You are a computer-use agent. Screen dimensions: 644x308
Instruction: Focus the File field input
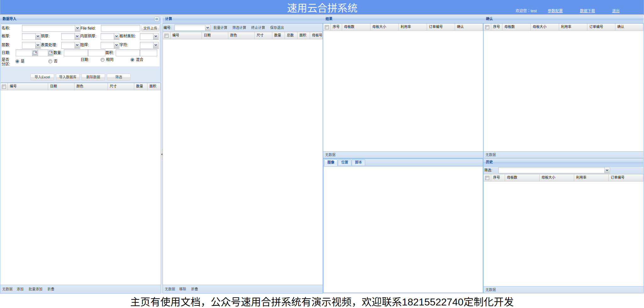(120, 28)
